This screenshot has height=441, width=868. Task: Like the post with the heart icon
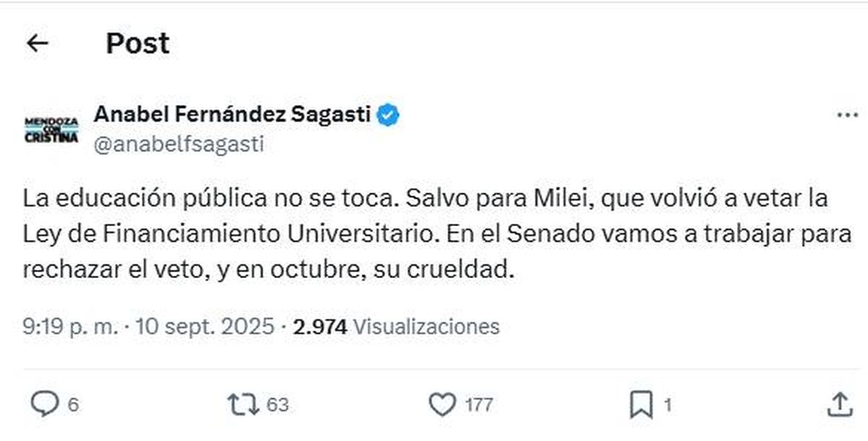coord(443,404)
